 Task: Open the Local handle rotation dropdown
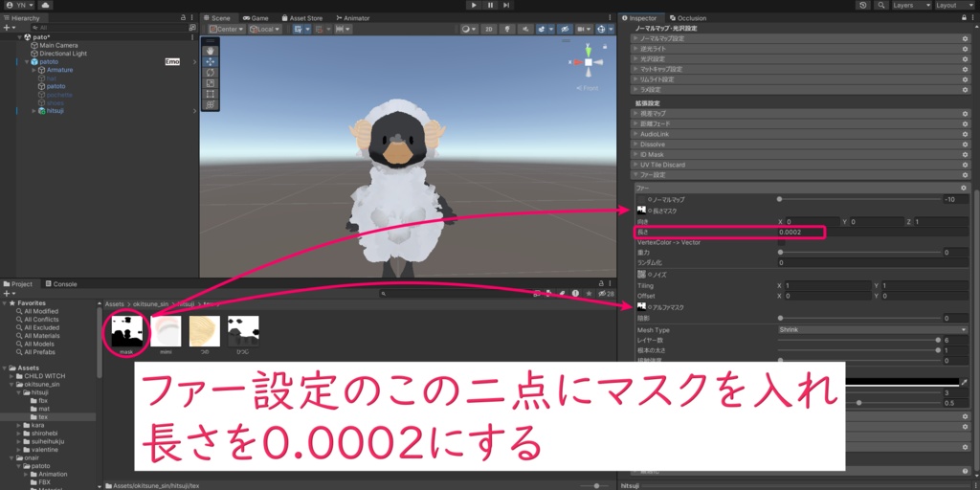pos(265,29)
